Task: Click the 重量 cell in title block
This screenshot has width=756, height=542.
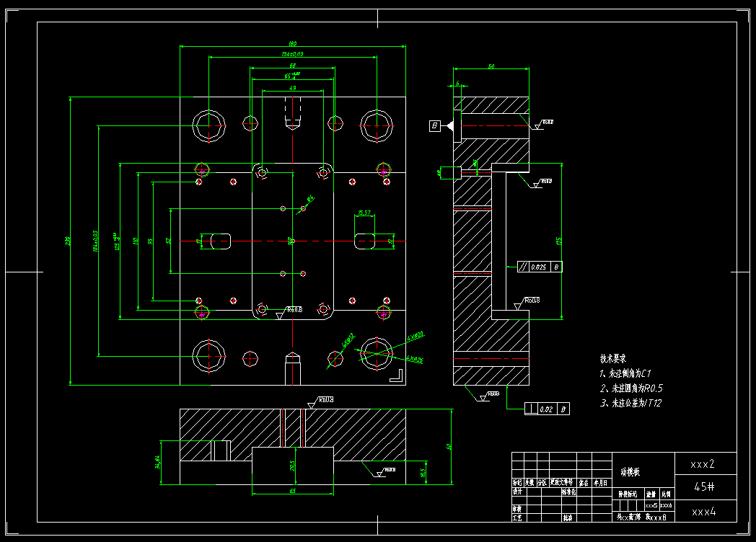Action: click(651, 494)
